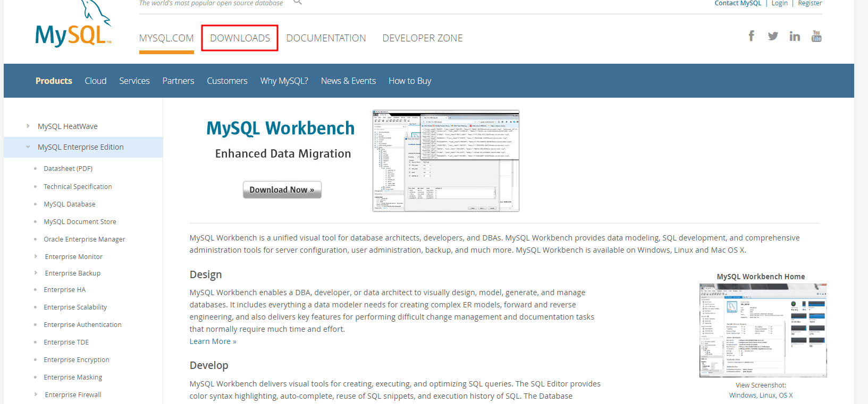This screenshot has width=868, height=404.
Task: Expand the Enterprise Backup submenu arrow
Action: 36,273
